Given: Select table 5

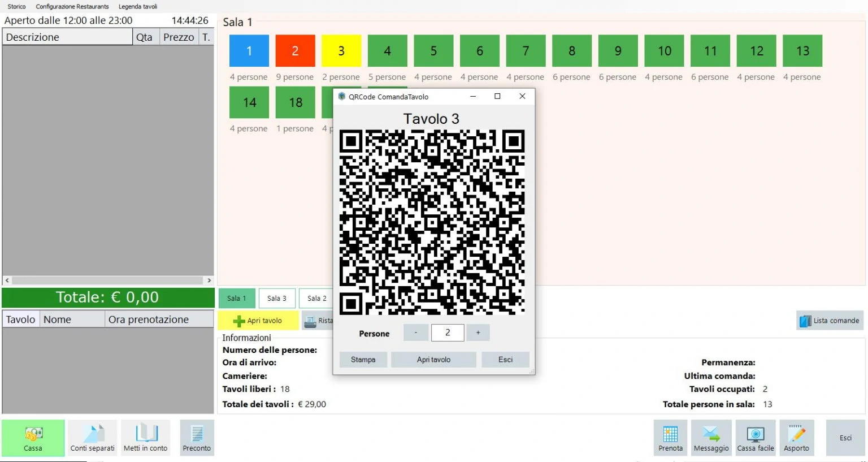Looking at the screenshot, I should click(433, 51).
